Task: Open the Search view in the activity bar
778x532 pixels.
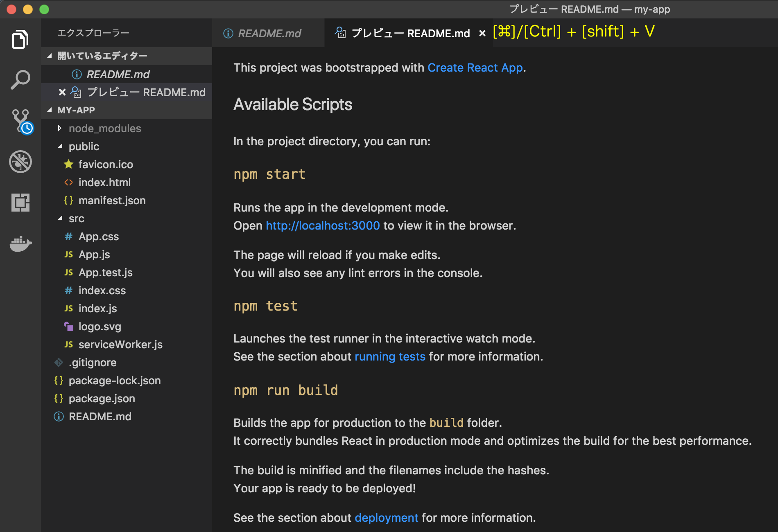Action: pos(20,79)
